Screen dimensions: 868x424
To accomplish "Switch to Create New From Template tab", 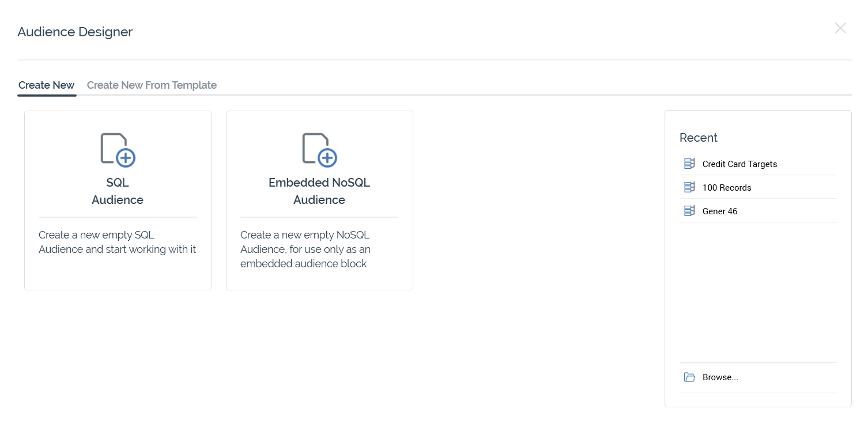I will point(152,85).
